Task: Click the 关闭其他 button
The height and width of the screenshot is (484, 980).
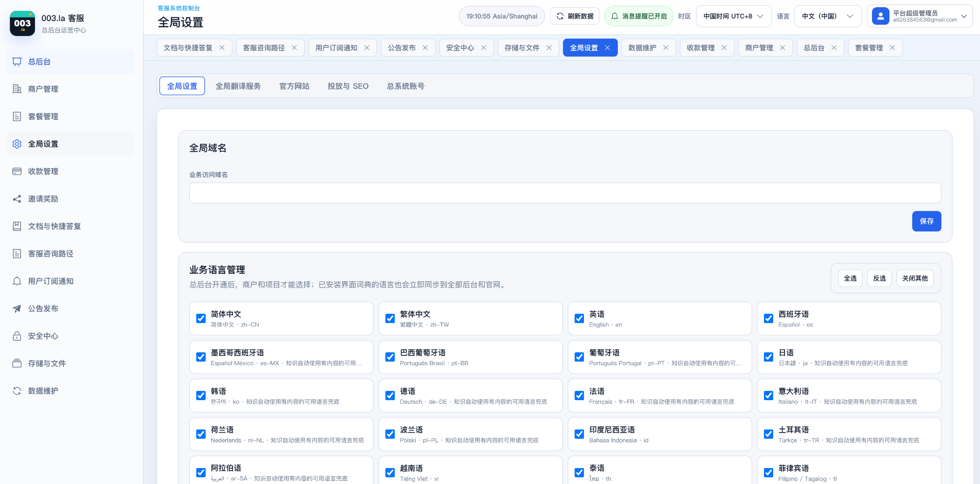Action: 915,278
